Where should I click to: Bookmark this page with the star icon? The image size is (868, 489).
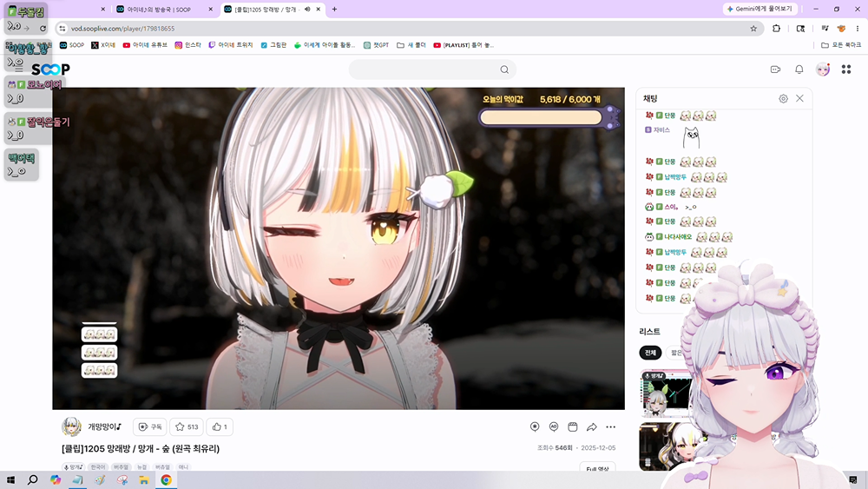tap(753, 29)
